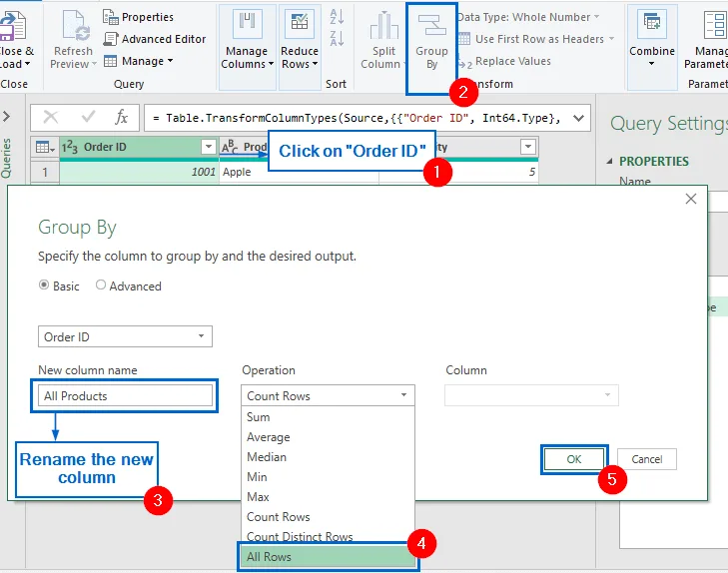Choose Min from the Operation list

click(x=328, y=477)
